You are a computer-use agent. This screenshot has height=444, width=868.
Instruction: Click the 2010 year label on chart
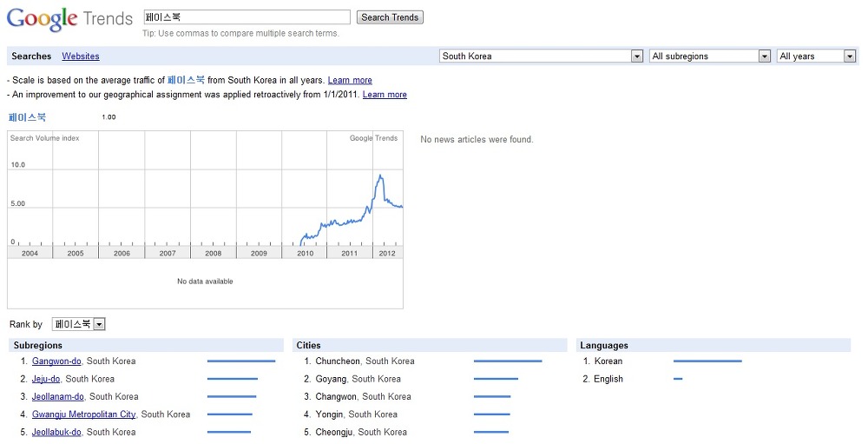click(305, 254)
